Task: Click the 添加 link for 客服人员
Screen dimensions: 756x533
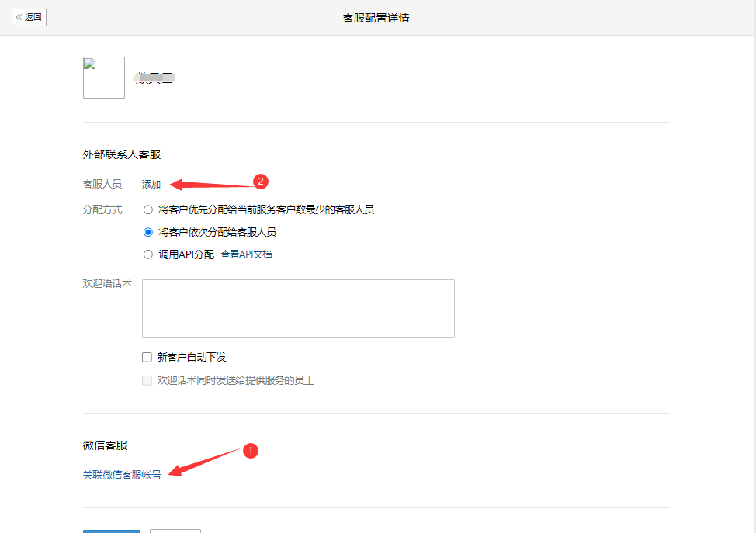Action: coord(151,185)
